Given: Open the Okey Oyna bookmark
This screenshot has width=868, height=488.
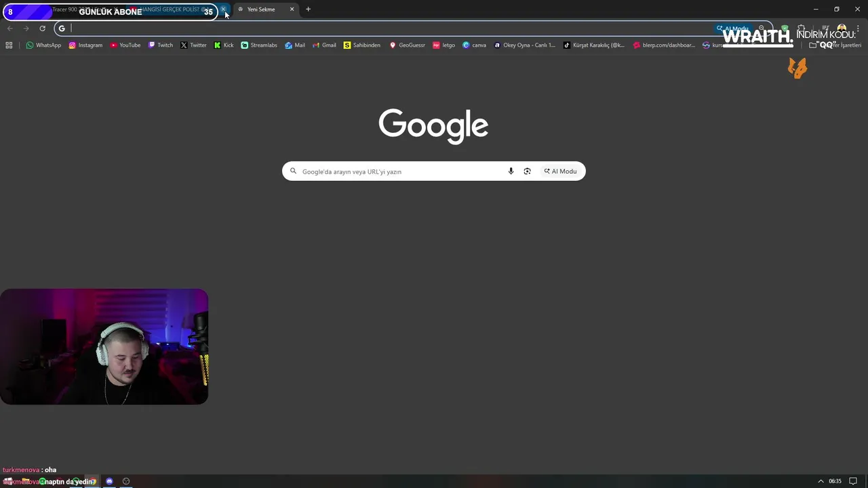Looking at the screenshot, I should tap(524, 45).
